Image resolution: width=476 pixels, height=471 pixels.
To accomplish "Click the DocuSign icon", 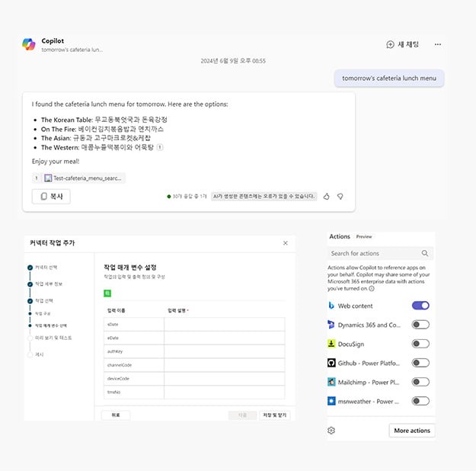I will [x=331, y=344].
